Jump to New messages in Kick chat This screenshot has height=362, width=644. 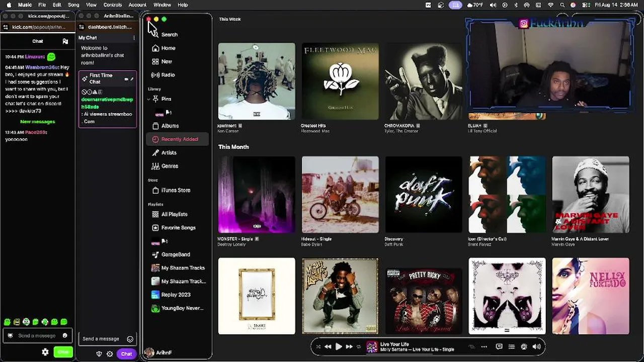[38, 122]
